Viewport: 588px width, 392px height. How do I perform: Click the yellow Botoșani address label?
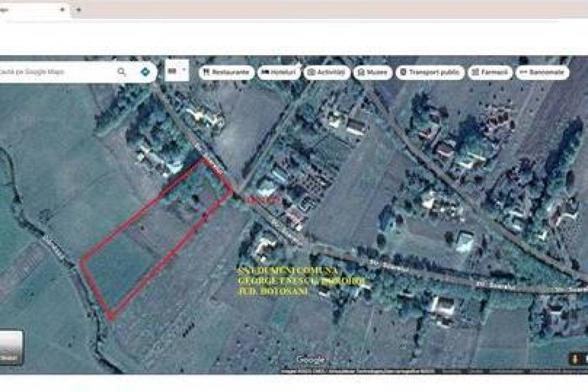(x=299, y=281)
